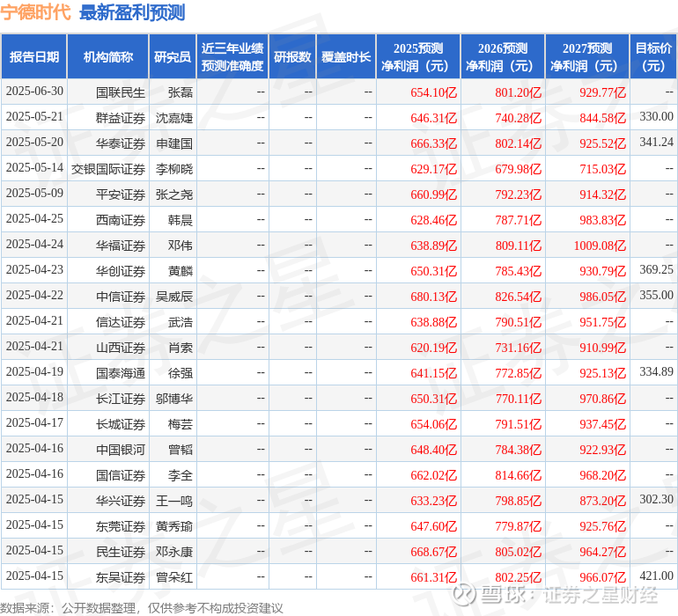This screenshot has width=678, height=616.
Task: Click 654.10亿 profit forecast value
Action: pyautogui.click(x=434, y=92)
